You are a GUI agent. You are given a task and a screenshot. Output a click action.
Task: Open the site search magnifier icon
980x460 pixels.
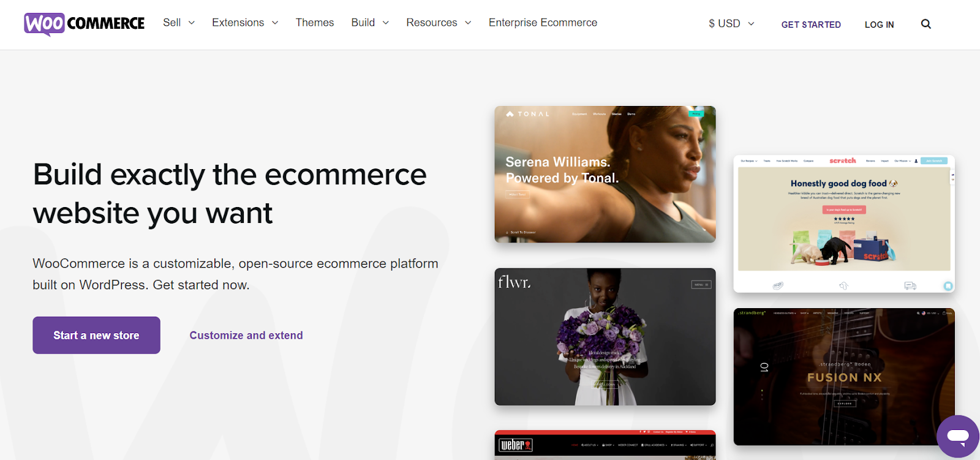(x=925, y=24)
